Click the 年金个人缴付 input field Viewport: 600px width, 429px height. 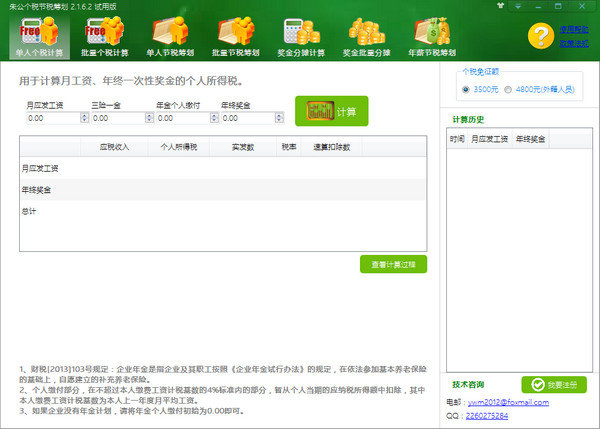183,118
